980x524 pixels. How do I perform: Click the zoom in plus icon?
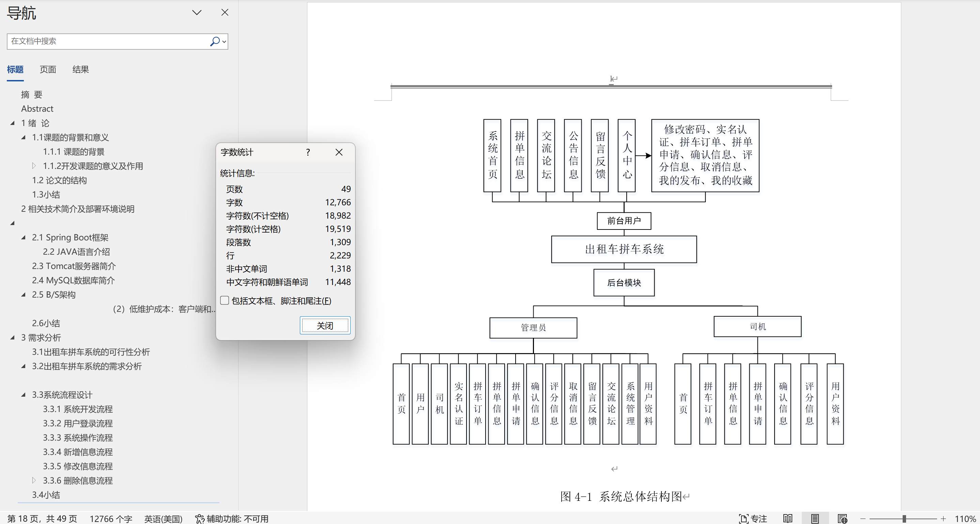(x=943, y=519)
